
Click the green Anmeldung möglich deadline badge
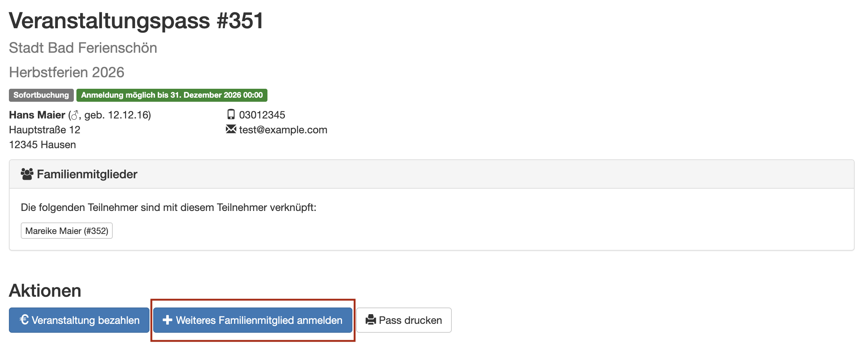tap(172, 95)
